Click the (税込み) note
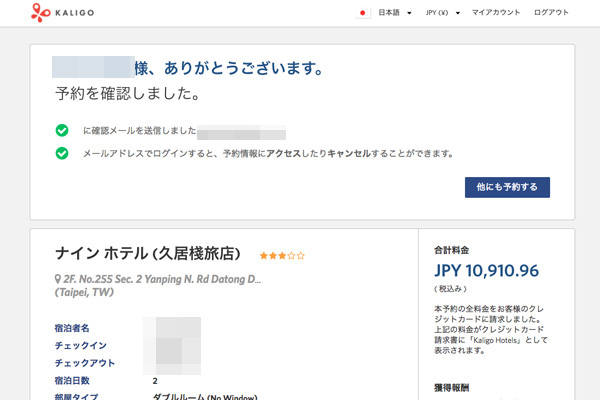Screen dimensions: 600x400 coord(450,289)
